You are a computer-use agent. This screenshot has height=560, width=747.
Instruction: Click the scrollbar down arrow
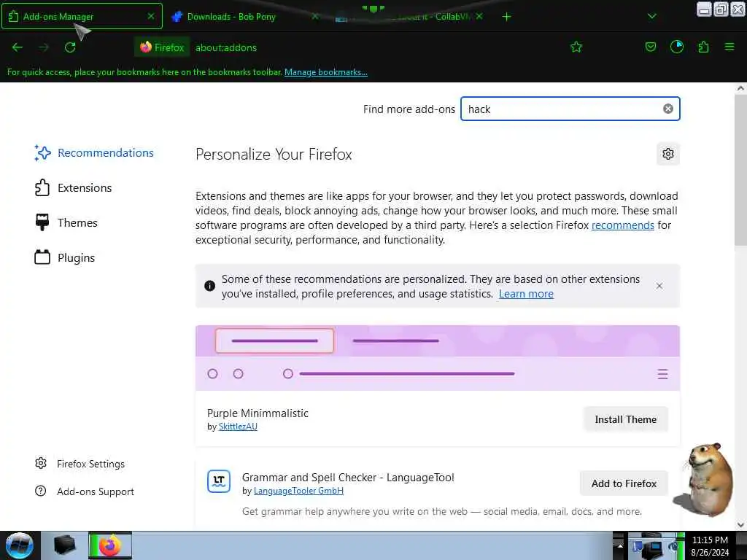[x=740, y=525]
